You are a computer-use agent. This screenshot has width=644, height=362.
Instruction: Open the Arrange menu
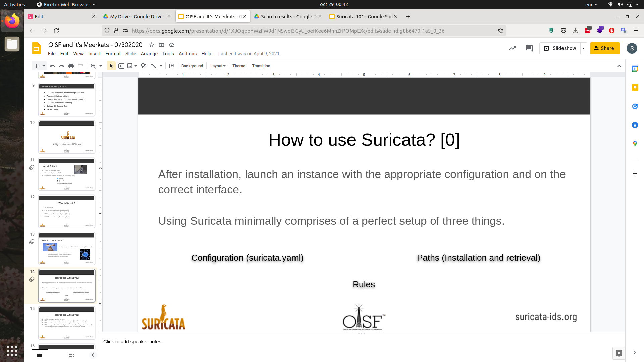coord(149,54)
